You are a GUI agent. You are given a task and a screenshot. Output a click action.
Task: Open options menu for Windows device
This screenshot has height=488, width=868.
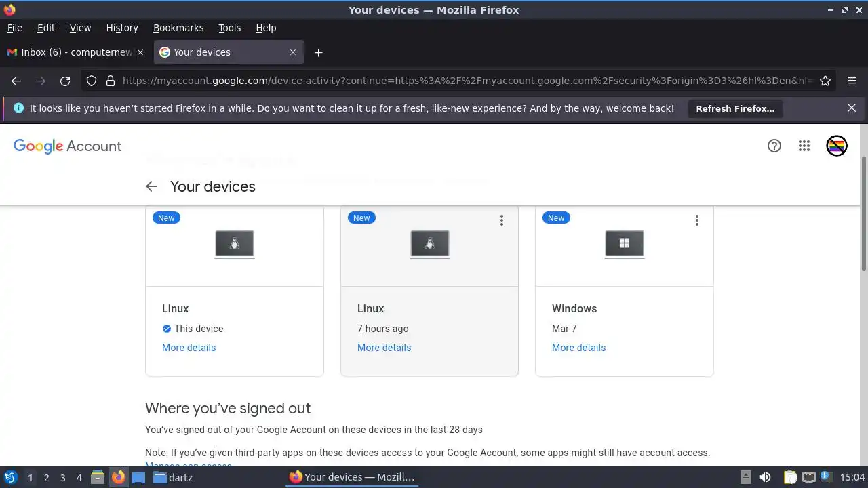click(x=696, y=220)
